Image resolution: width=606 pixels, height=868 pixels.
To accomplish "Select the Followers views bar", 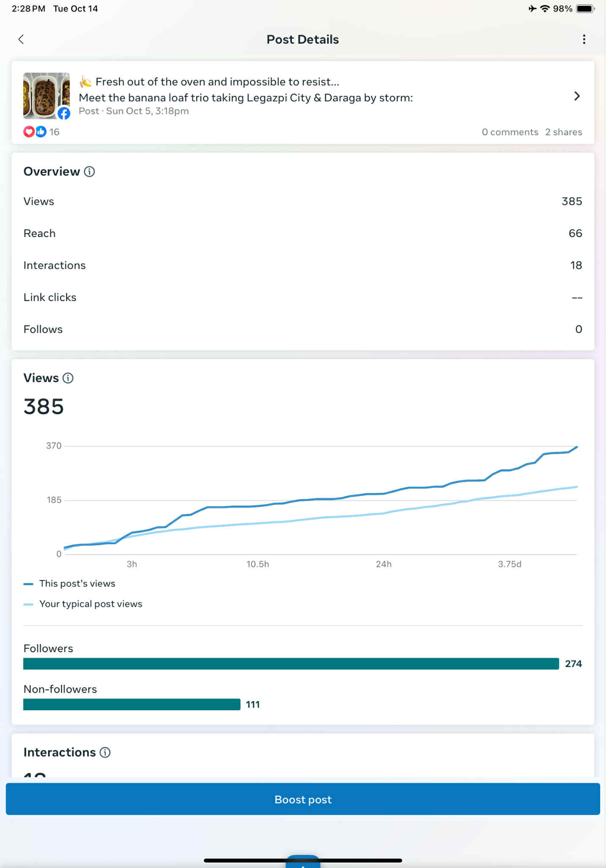I will click(291, 664).
